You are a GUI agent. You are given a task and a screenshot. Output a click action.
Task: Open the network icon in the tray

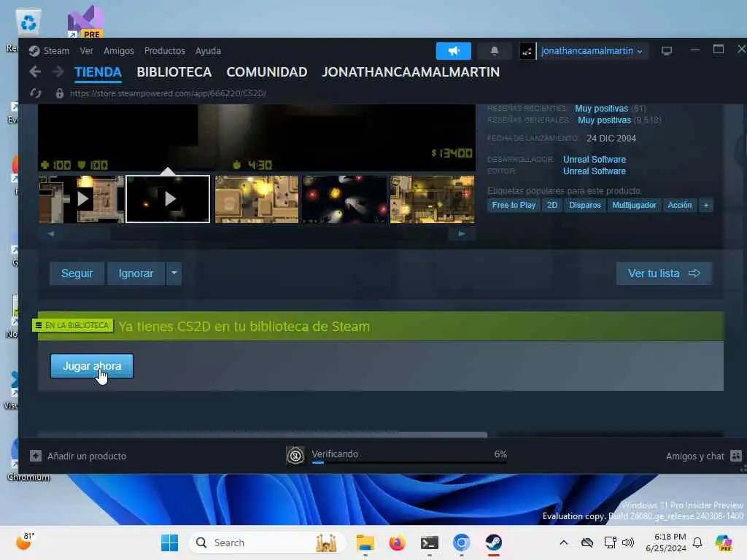(610, 542)
